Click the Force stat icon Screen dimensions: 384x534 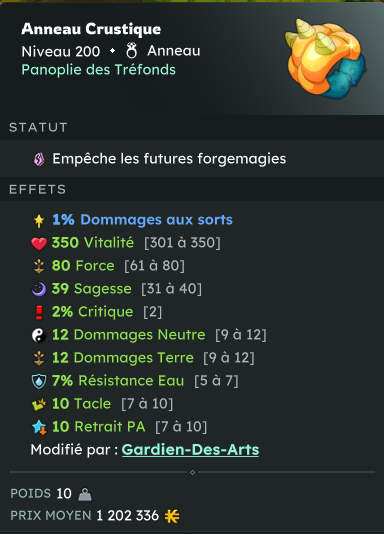39,266
